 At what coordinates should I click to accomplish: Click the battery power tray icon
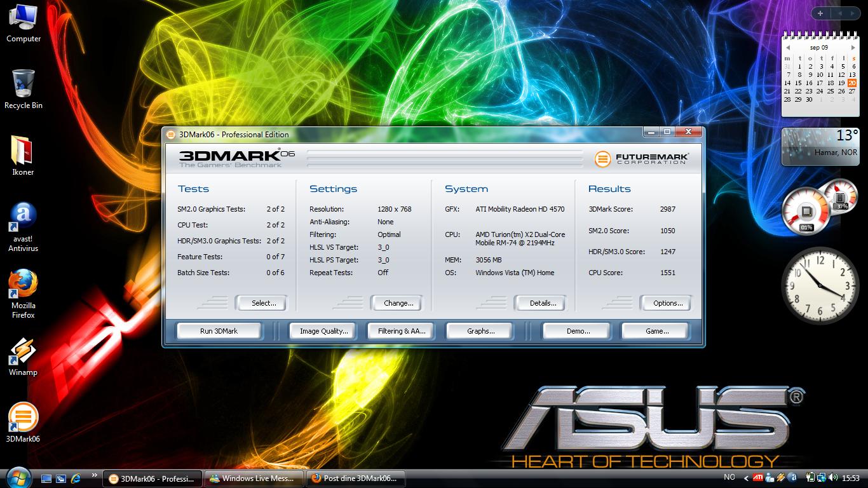(x=810, y=477)
